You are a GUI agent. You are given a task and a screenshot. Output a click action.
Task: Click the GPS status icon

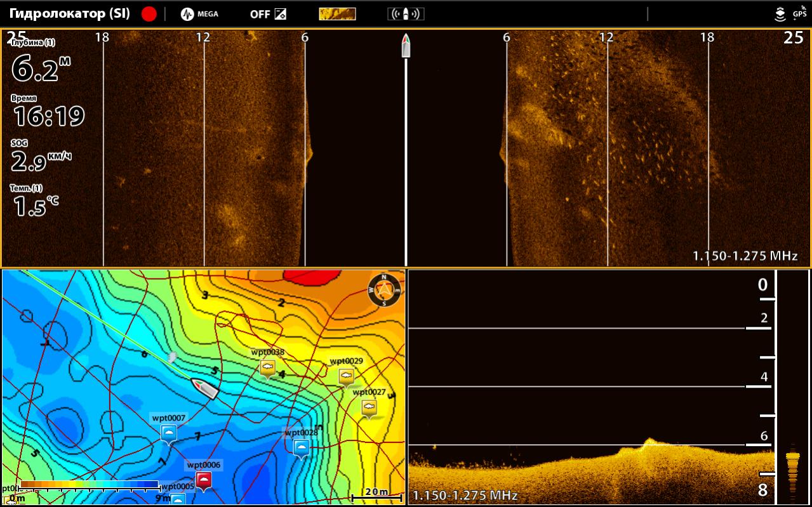pos(799,13)
